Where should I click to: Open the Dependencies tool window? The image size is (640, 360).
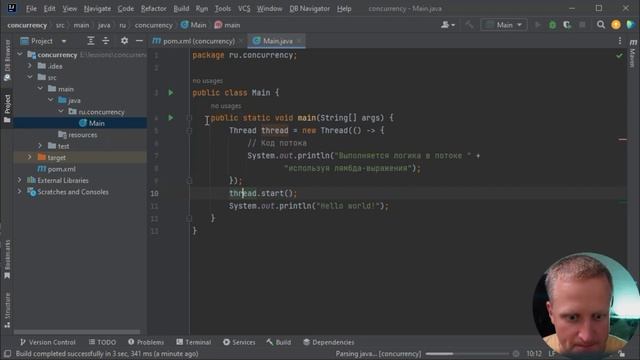pos(329,342)
